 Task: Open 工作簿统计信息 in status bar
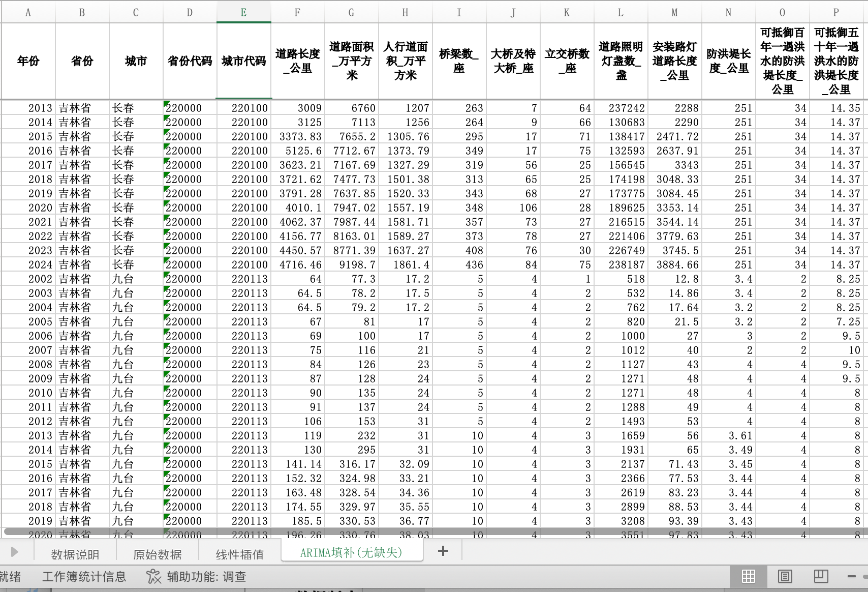[84, 576]
